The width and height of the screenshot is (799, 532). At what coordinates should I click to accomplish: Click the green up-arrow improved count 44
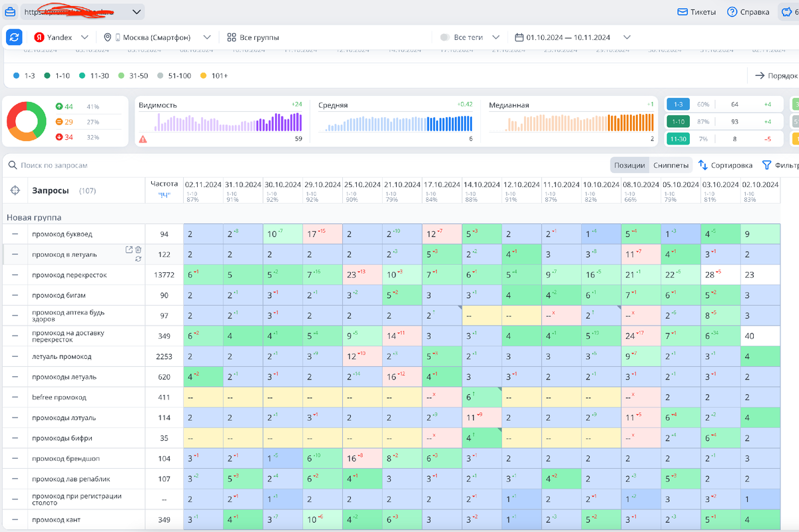click(65, 107)
